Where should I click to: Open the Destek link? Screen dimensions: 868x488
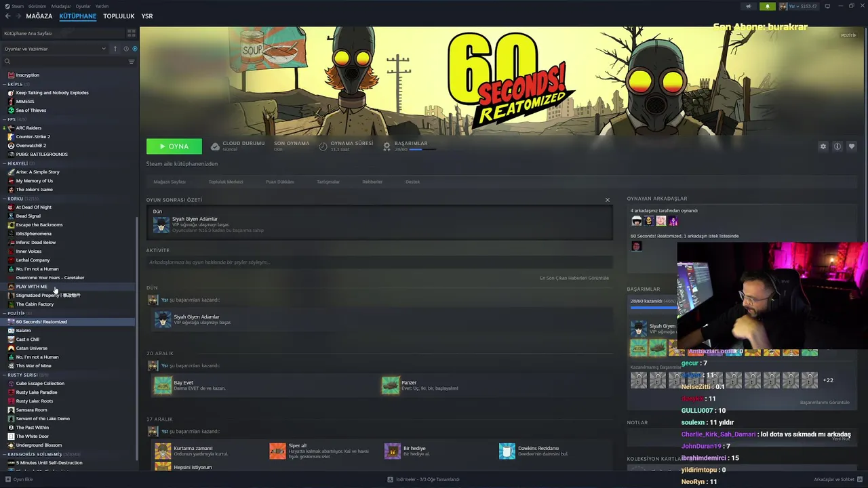click(412, 182)
